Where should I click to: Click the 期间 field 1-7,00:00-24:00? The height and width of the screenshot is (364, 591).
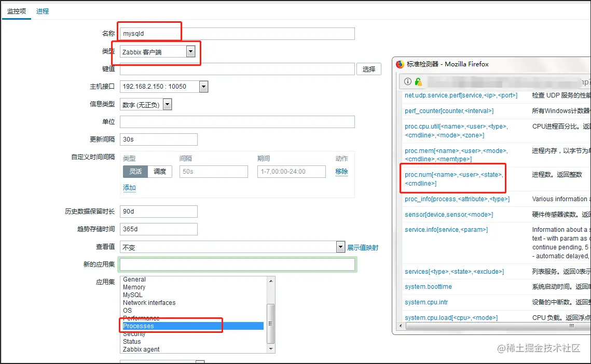click(292, 172)
